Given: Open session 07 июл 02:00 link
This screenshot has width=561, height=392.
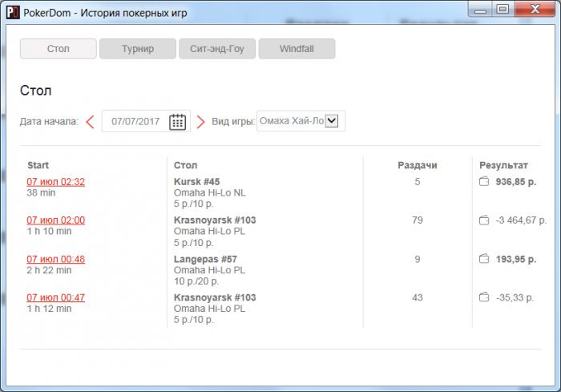Looking at the screenshot, I should [x=56, y=220].
